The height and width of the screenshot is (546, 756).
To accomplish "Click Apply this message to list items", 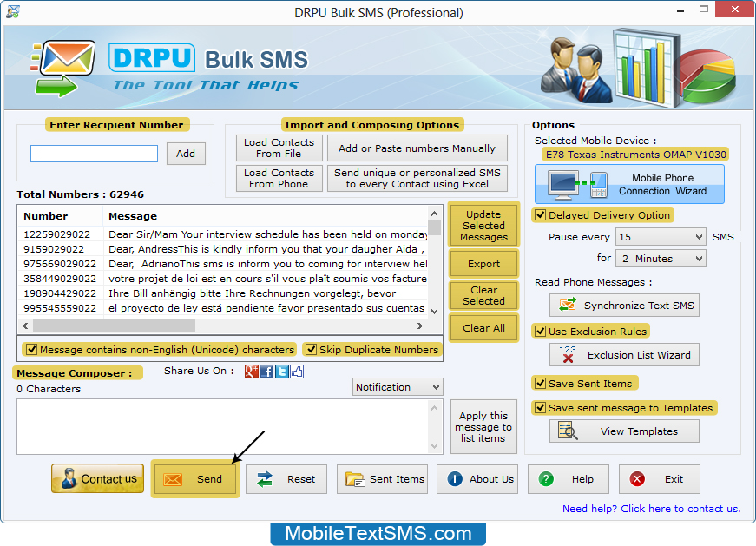I will click(x=483, y=427).
